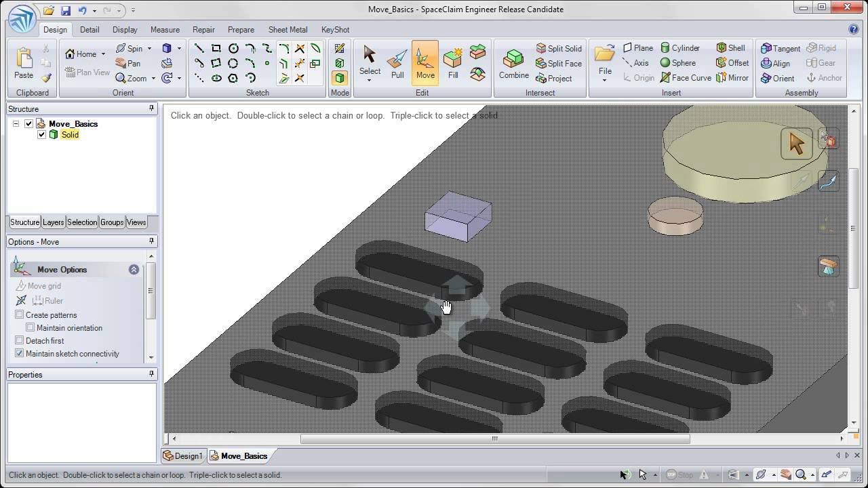Select the Split Face tool
The image size is (868, 488).
[559, 63]
